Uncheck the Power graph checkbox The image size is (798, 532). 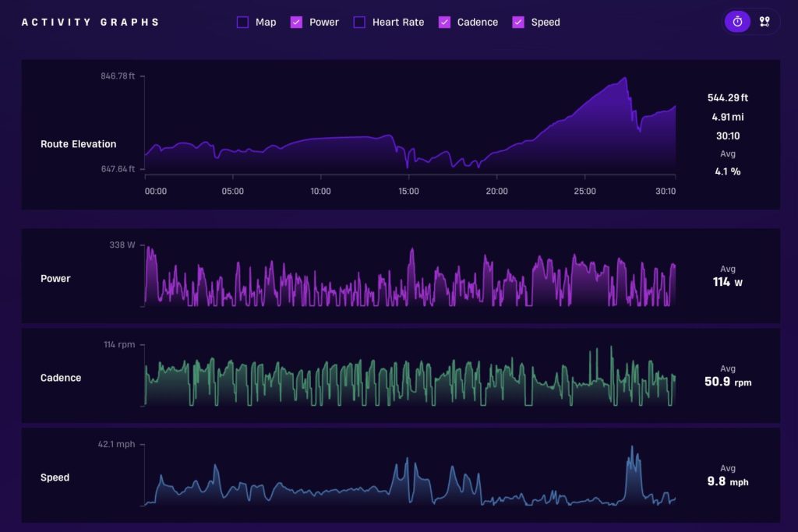tap(296, 23)
